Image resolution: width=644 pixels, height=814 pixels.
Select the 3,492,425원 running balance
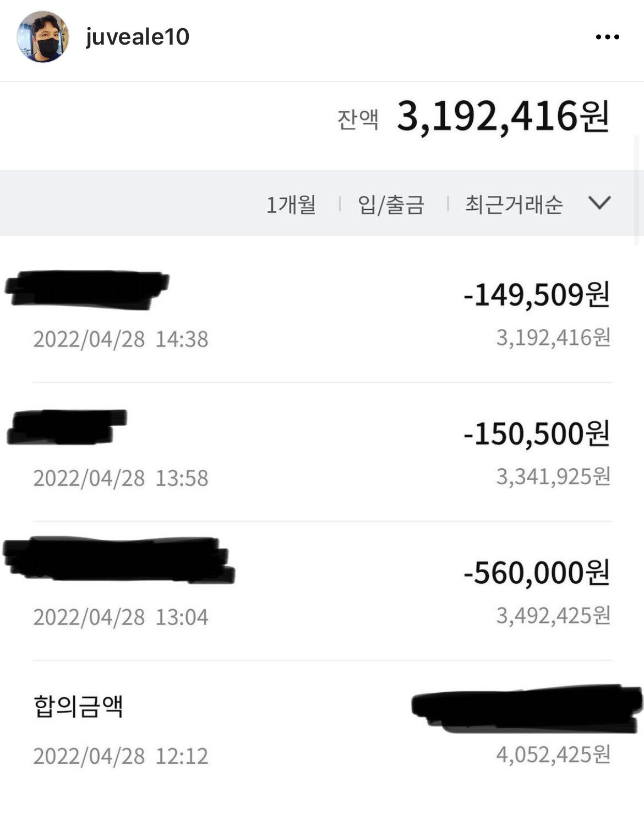(553, 616)
